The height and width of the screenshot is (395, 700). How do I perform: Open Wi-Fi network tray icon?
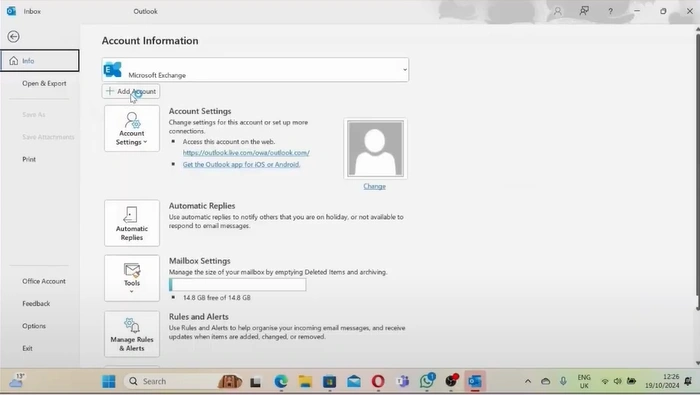605,382
